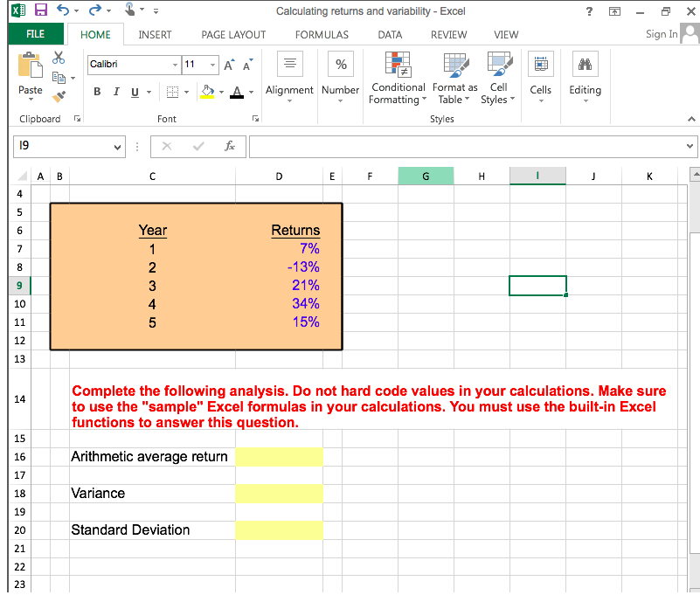The image size is (700, 602).
Task: Open the FILE menu
Action: coord(35,35)
